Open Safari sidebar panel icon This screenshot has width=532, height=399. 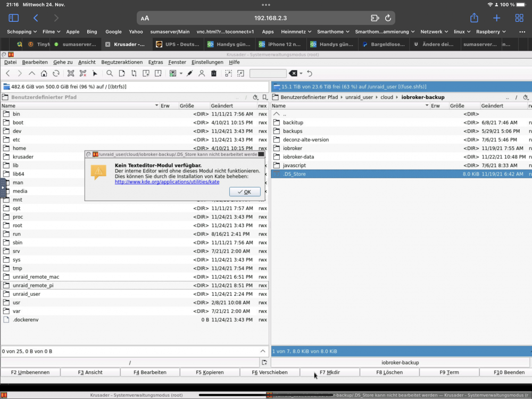(14, 18)
